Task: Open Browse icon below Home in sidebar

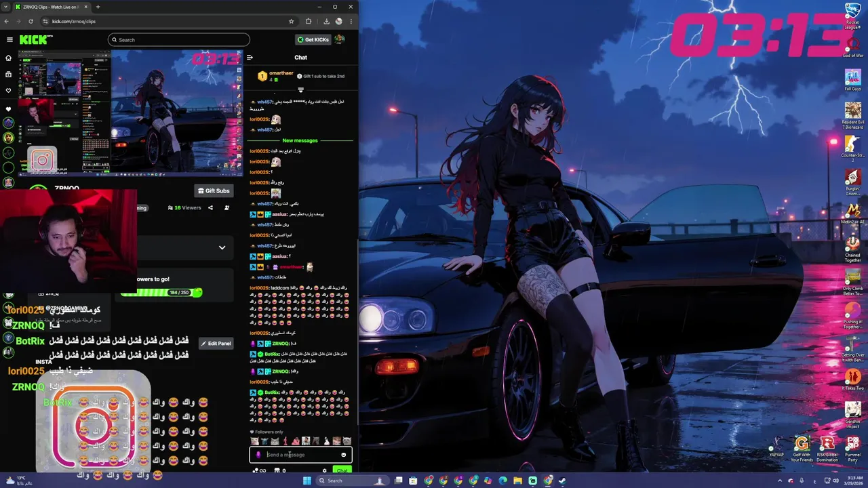Action: point(8,75)
